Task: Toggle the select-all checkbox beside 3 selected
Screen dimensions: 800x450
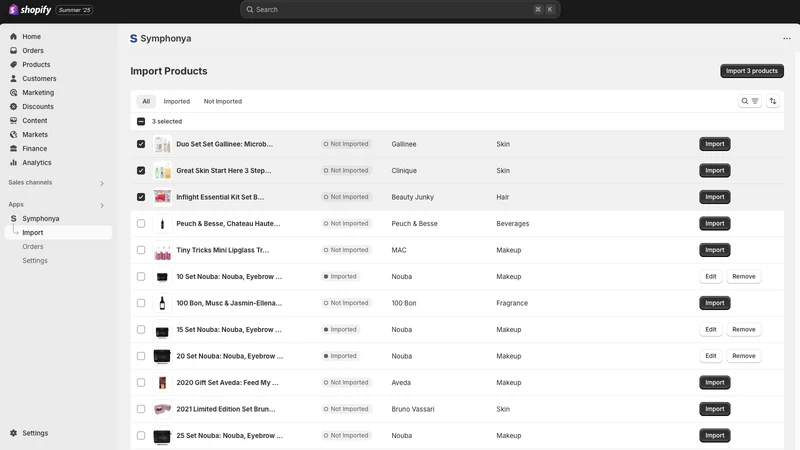Action: [141, 121]
